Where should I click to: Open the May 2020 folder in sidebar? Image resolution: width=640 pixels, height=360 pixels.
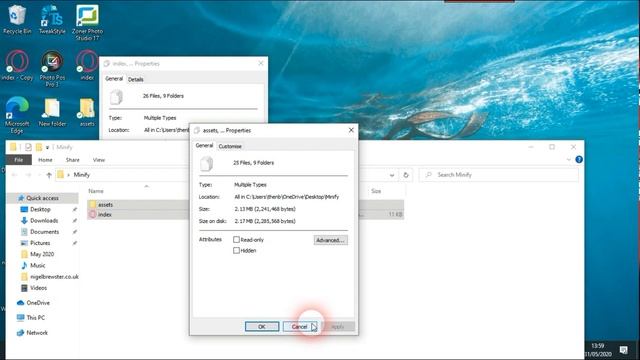42,254
